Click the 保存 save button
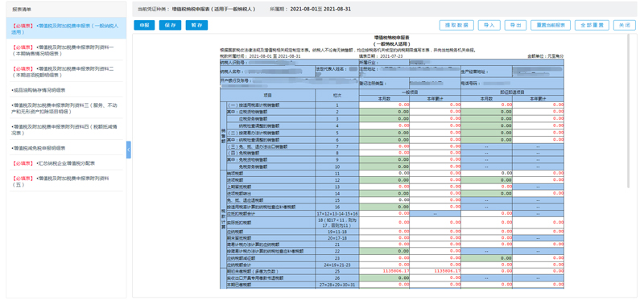This screenshot has height=300, width=644. tap(170, 25)
